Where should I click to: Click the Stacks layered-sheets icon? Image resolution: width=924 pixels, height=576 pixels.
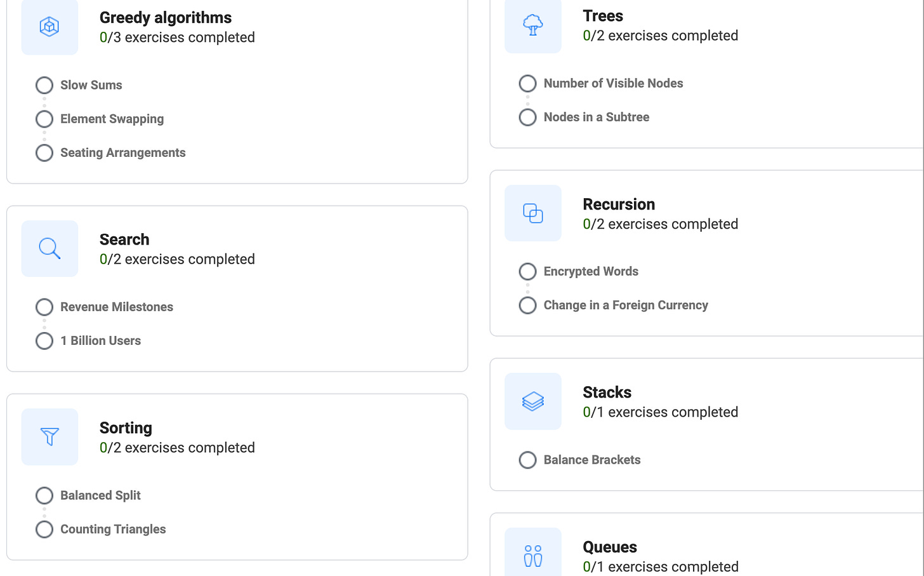point(533,401)
